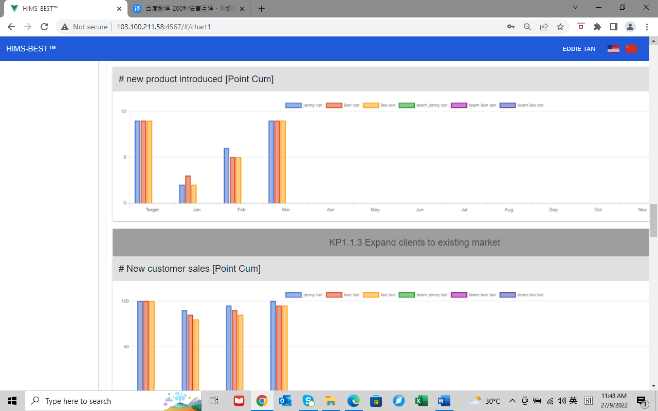Bookmark this page with the star icon

(x=561, y=27)
